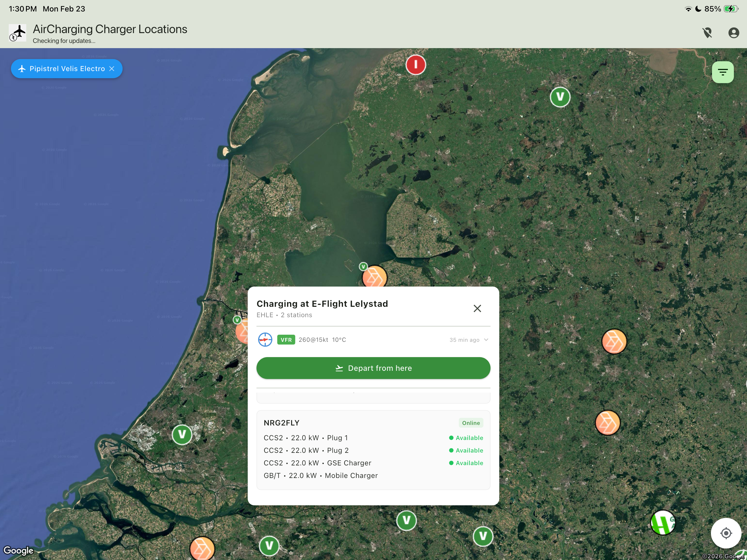Tap the NRG2FLY station name
This screenshot has width=747, height=560.
(x=281, y=423)
